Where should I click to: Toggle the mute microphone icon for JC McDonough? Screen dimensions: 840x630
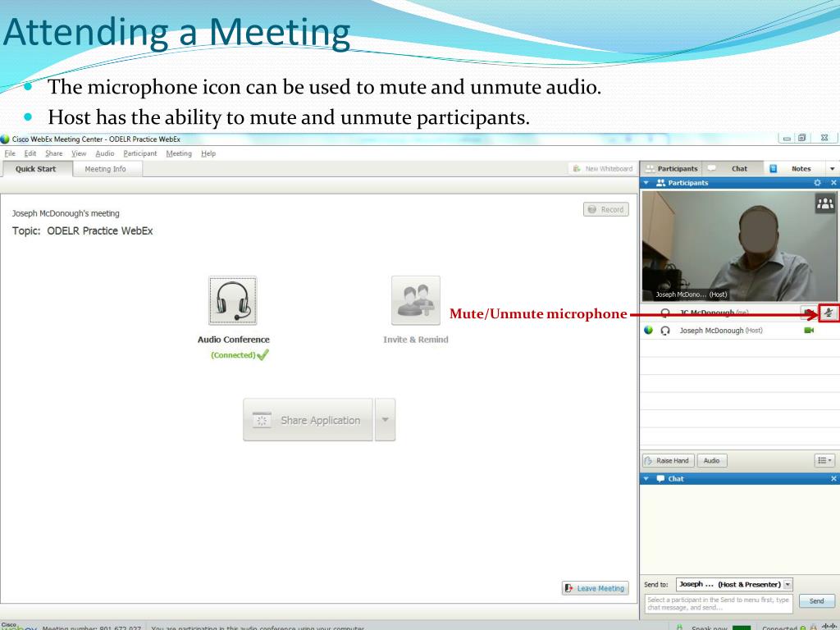pos(829,313)
